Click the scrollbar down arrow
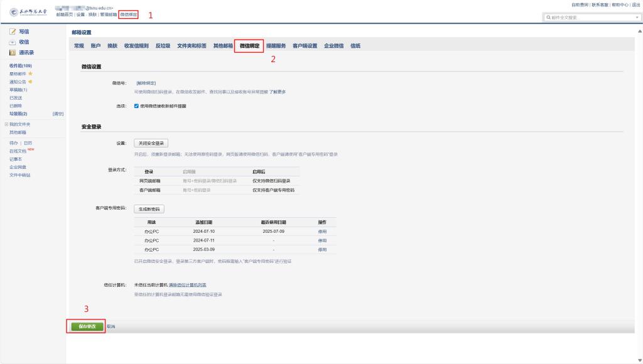Screen dimensions: 643x364 (x=640, y=360)
